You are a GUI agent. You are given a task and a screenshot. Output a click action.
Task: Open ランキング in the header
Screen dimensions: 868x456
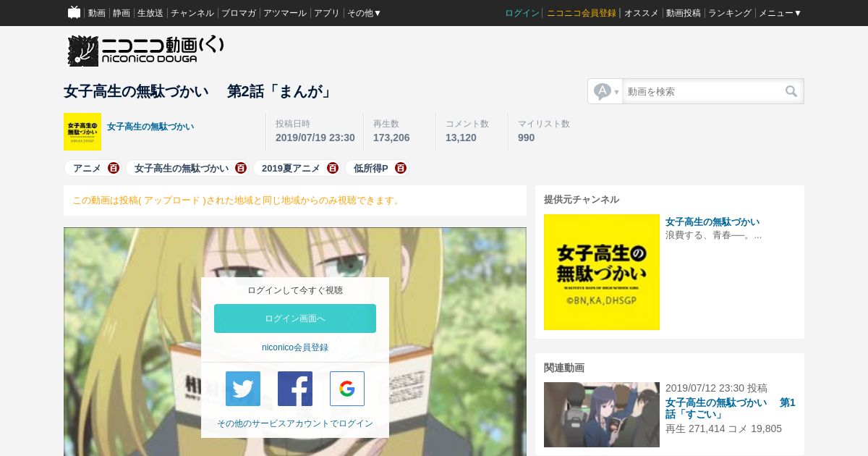pyautogui.click(x=730, y=13)
